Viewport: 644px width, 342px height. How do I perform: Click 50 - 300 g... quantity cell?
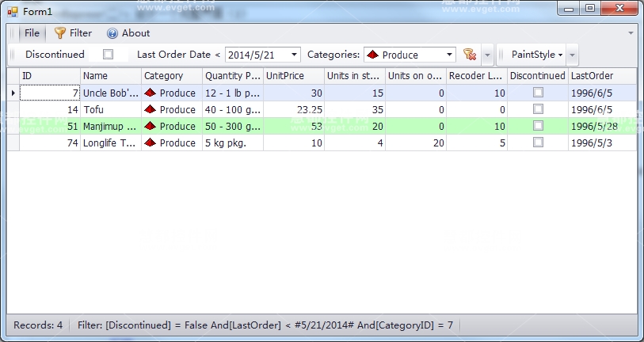coord(233,126)
